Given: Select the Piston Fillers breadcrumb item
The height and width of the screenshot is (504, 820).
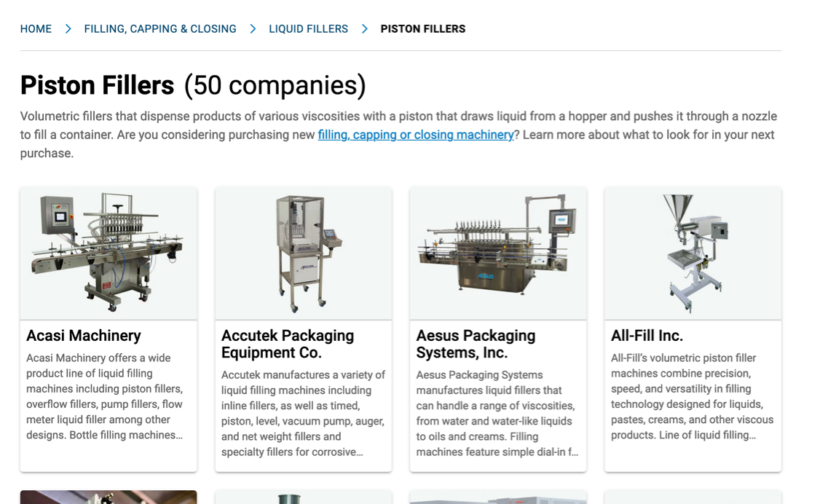Looking at the screenshot, I should (x=422, y=29).
